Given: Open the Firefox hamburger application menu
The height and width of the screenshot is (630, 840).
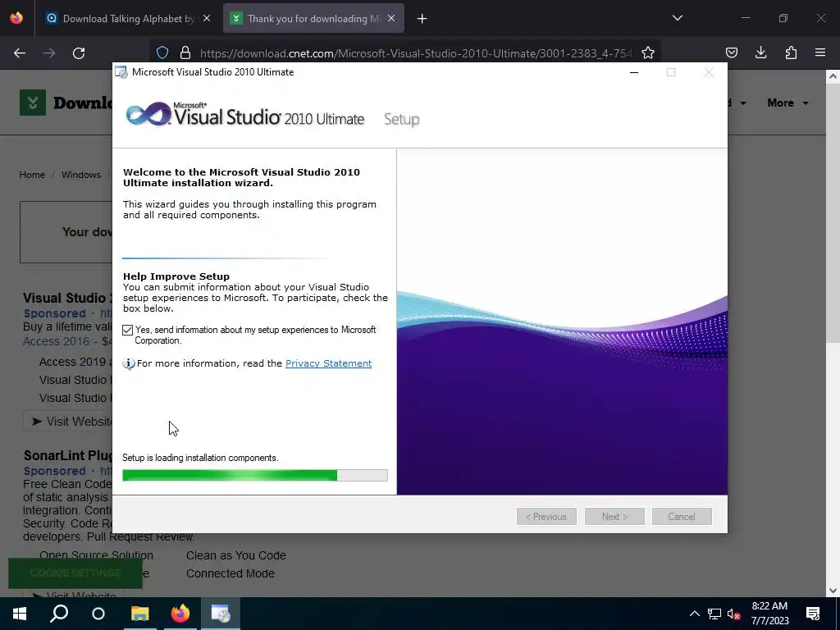Looking at the screenshot, I should (820, 52).
